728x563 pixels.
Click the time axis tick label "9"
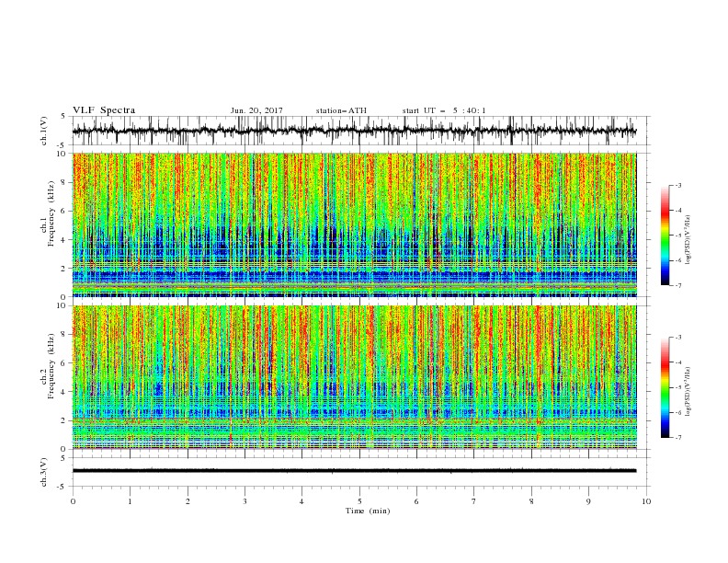pyautogui.click(x=588, y=501)
